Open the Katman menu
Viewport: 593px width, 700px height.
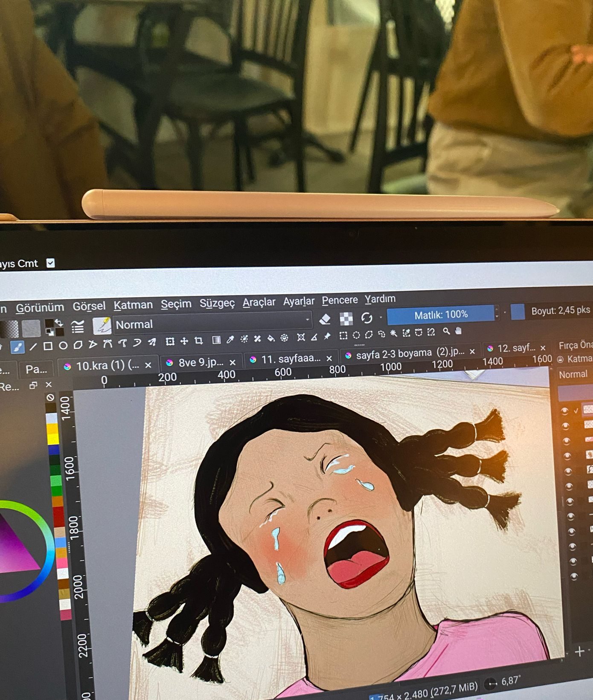[x=133, y=305]
